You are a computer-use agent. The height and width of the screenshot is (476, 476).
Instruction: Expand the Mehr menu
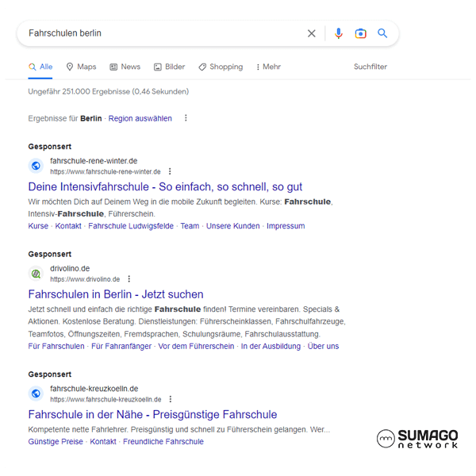[x=268, y=67]
